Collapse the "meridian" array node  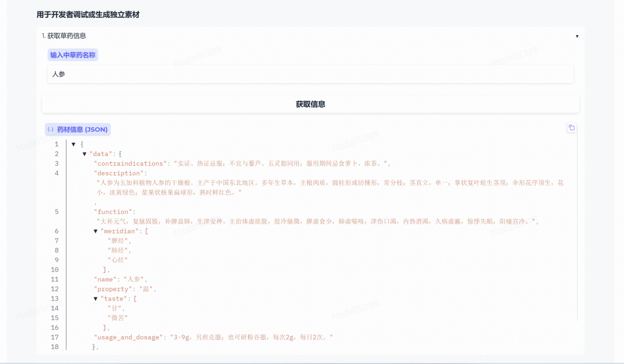tap(95, 231)
